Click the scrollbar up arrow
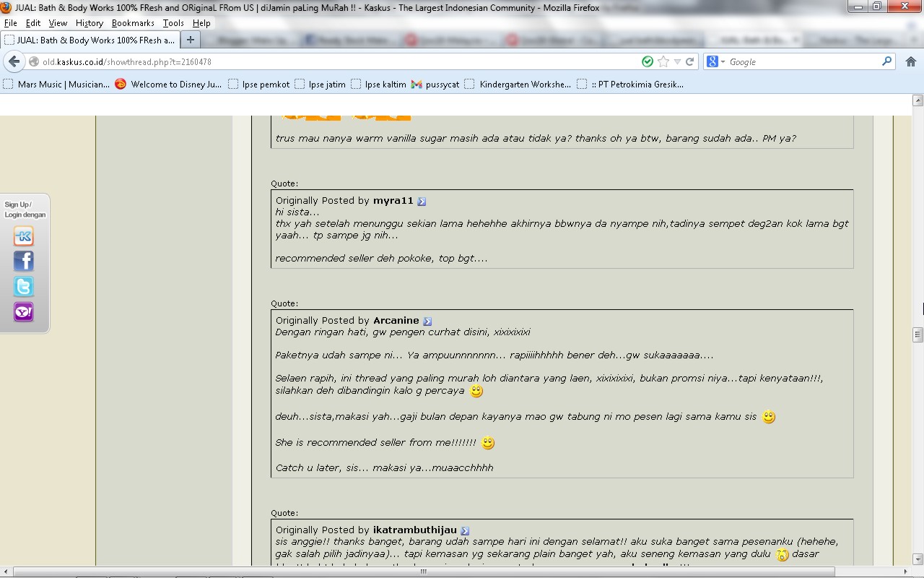Screen dimensions: 924x578 tap(918, 100)
